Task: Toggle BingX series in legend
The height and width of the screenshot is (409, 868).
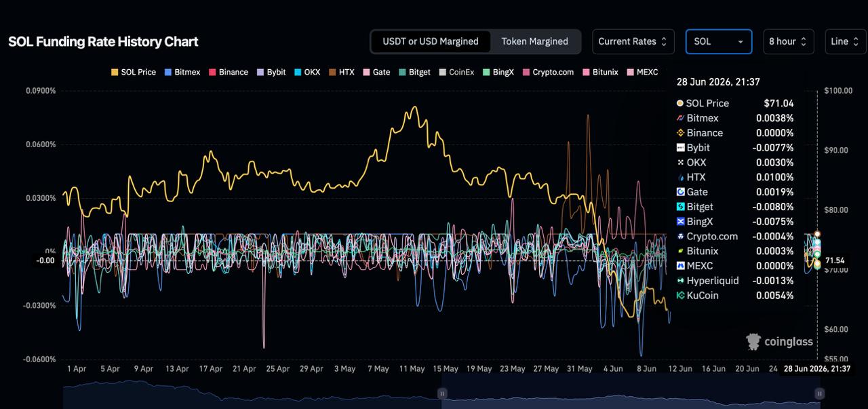Action: (x=498, y=72)
